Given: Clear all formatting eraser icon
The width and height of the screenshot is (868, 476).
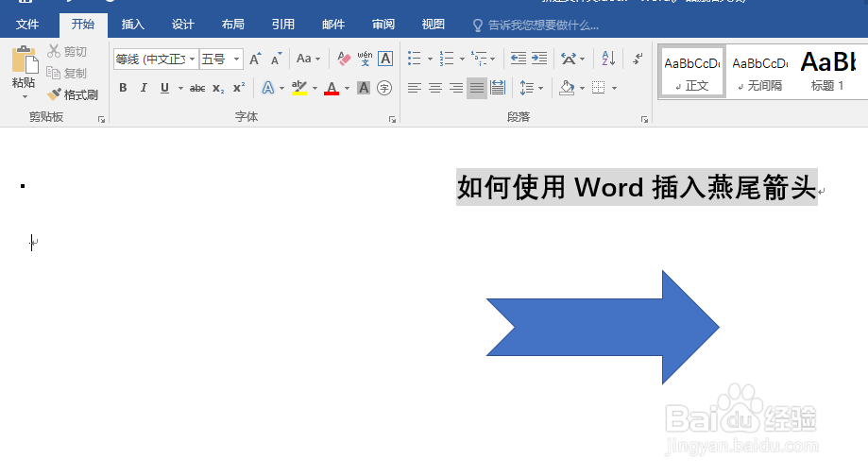Looking at the screenshot, I should (344, 59).
